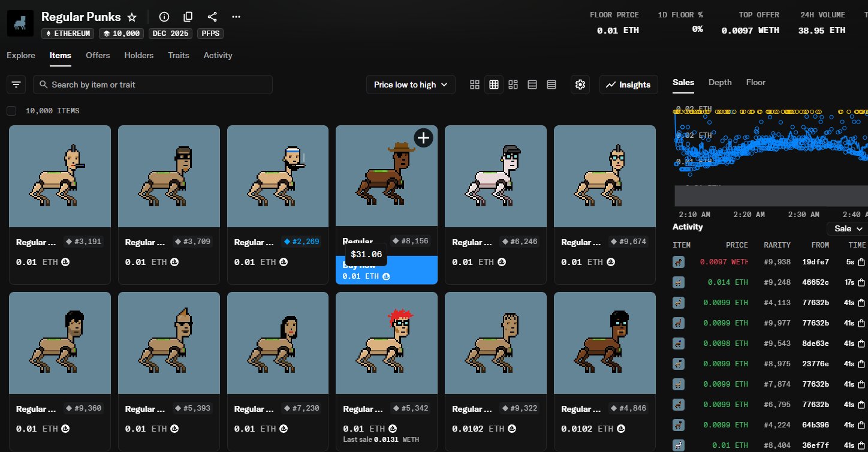Screen dimensions: 868x452
Task: Open the item thumbnail in the #4,224 activity row
Action: click(679, 425)
